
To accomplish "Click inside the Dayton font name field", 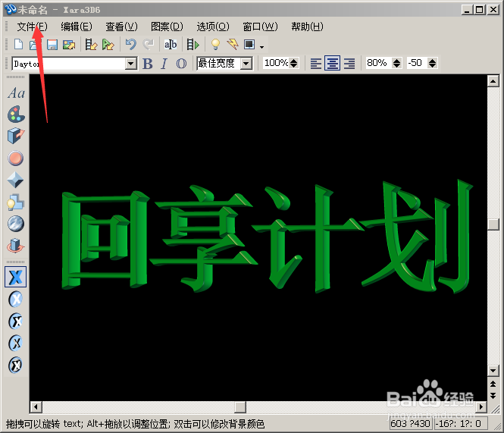I will coord(69,64).
